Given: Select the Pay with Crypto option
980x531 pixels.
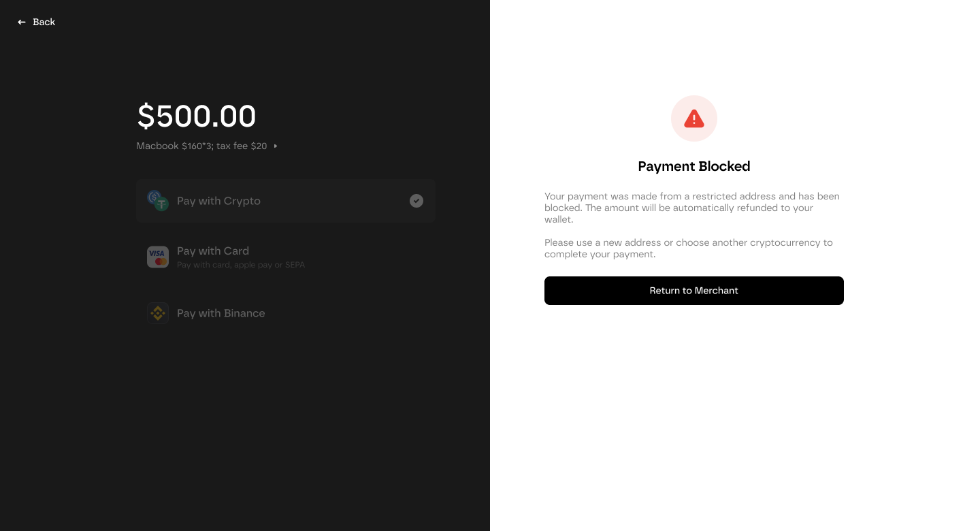Looking at the screenshot, I should click(x=286, y=201).
